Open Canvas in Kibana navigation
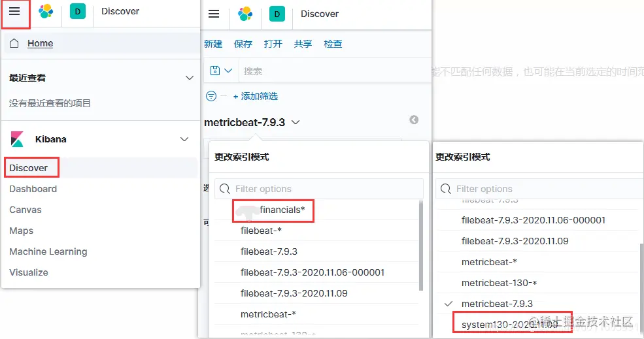Screen dimensions: 644x339 pos(25,210)
